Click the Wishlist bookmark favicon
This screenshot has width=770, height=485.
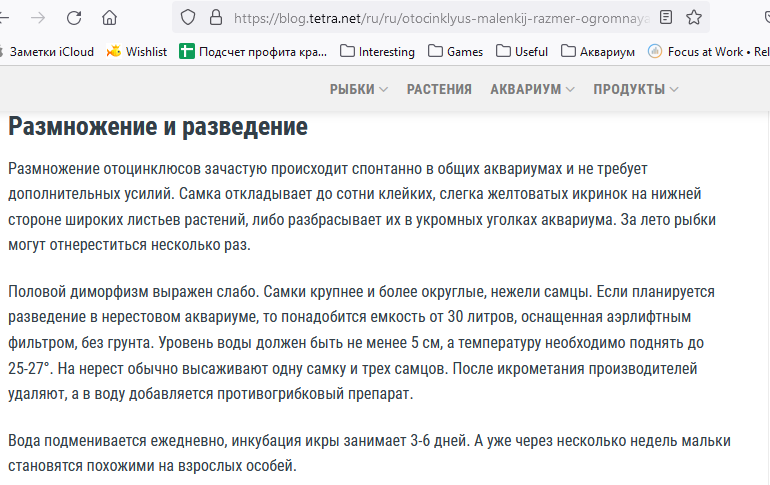point(113,51)
